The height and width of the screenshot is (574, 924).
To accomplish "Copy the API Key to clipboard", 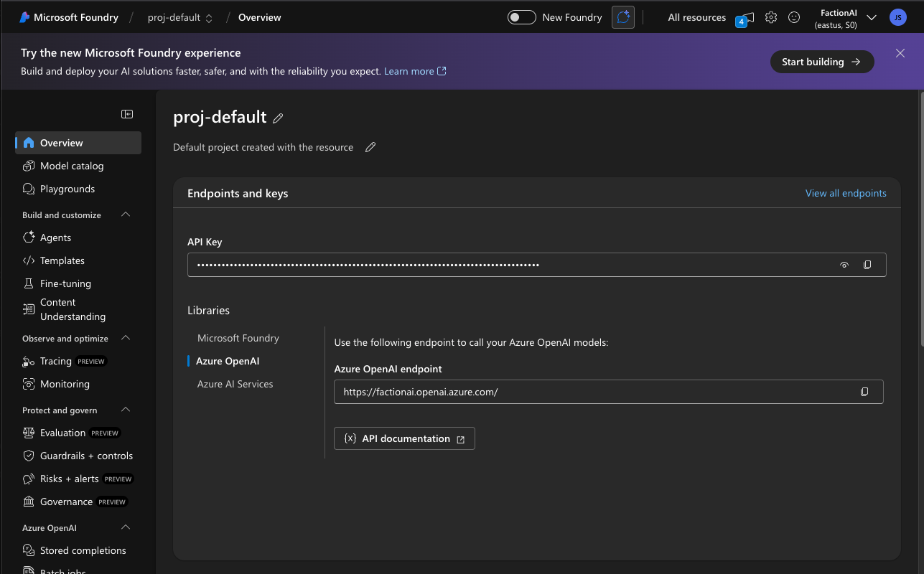I will pos(867,265).
